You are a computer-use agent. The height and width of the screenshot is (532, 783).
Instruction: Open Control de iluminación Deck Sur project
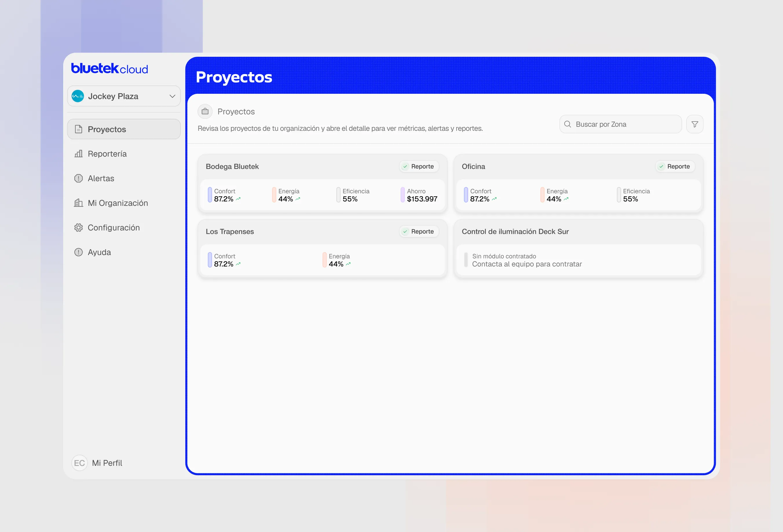coord(515,231)
